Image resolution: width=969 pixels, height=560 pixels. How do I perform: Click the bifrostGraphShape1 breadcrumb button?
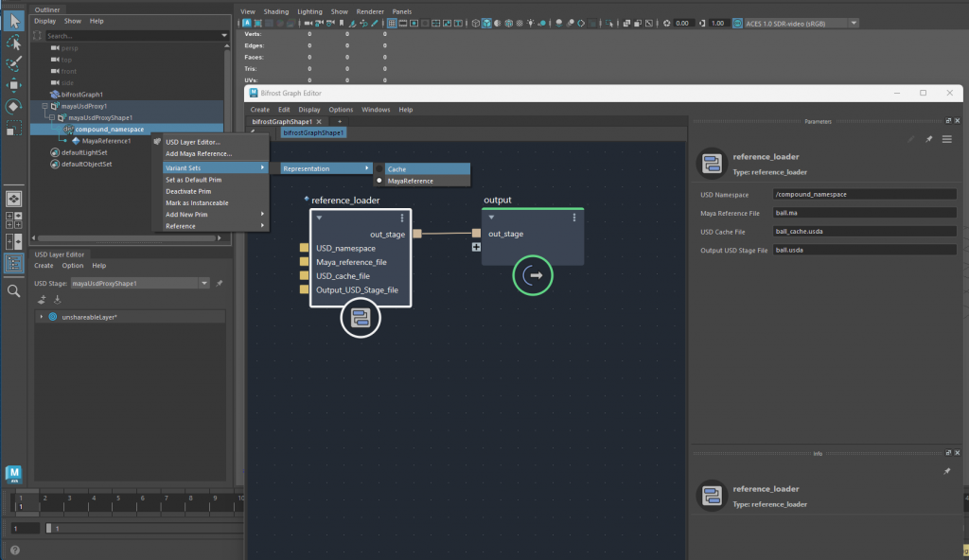point(313,133)
